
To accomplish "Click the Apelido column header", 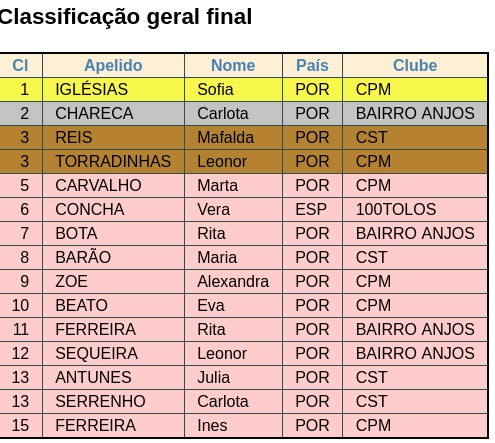I will tap(113, 65).
